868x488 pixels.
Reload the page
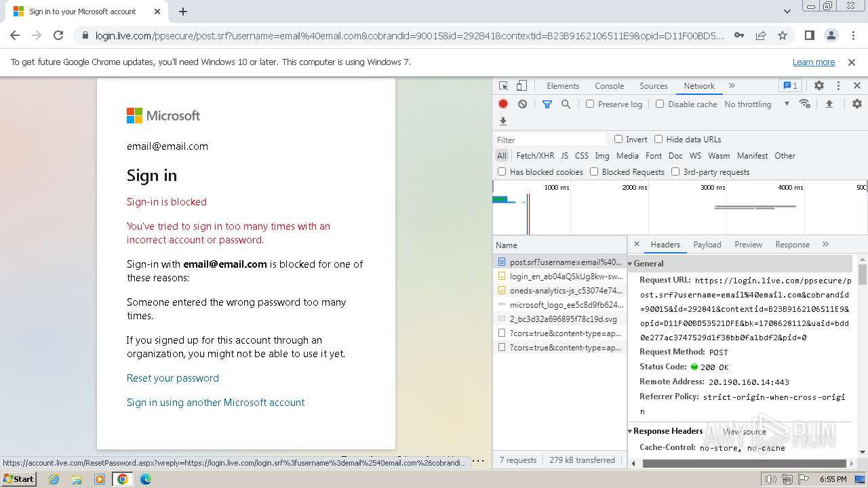point(58,35)
